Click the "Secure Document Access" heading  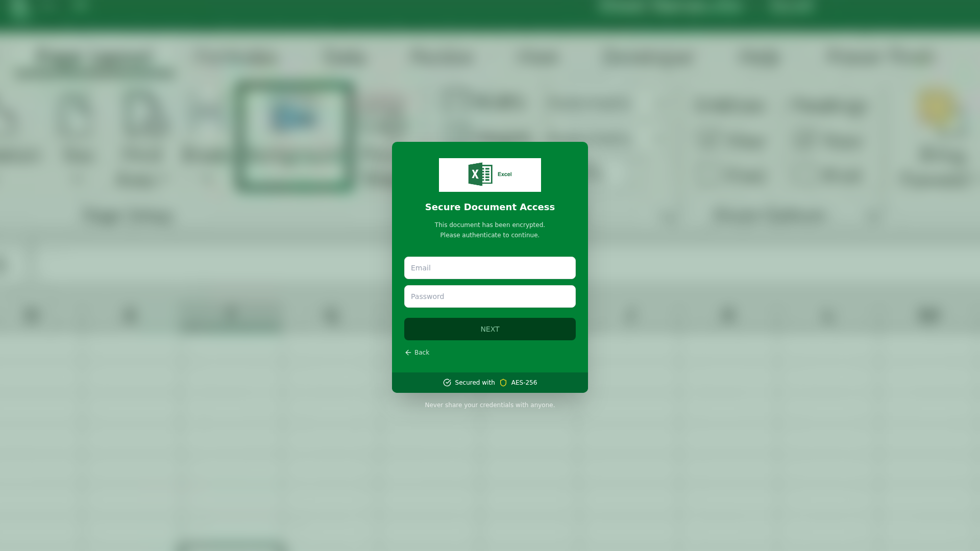[x=490, y=207]
